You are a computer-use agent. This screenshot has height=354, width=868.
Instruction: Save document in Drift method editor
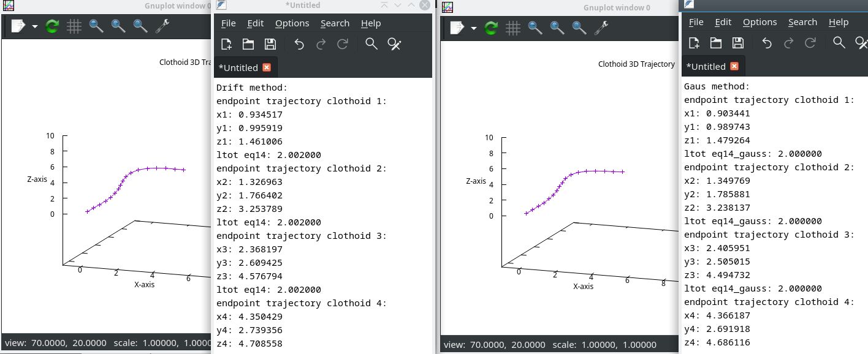click(270, 43)
